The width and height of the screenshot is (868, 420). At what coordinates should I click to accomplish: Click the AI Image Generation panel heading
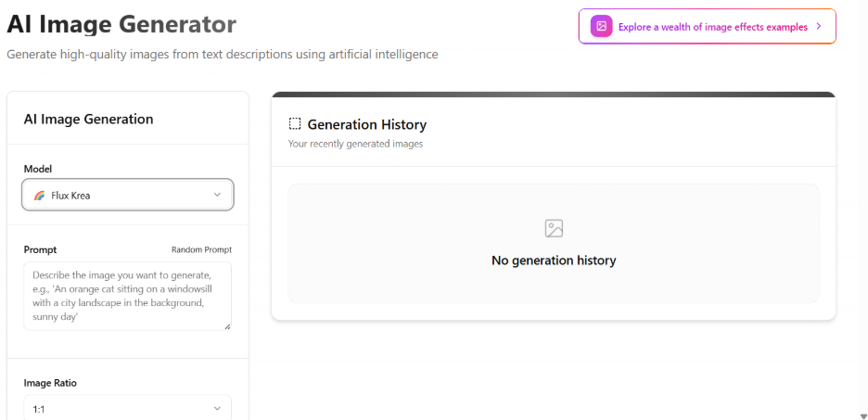(88, 119)
